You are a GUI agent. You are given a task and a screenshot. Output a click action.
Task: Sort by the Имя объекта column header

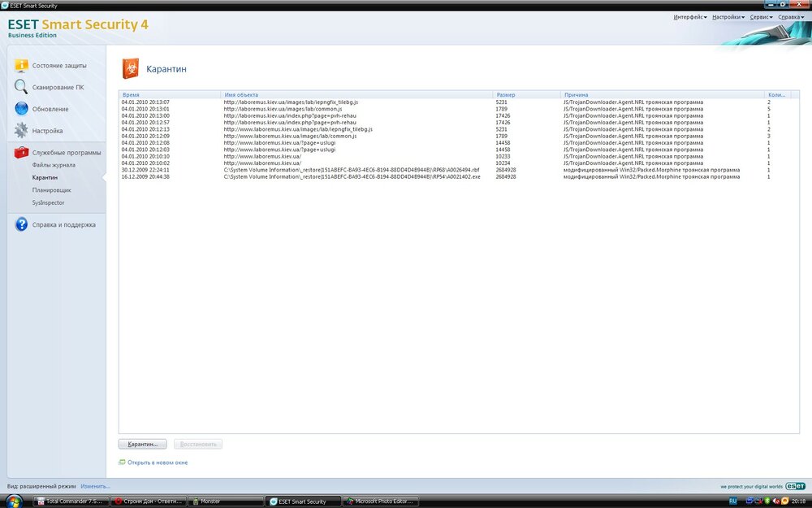point(357,95)
